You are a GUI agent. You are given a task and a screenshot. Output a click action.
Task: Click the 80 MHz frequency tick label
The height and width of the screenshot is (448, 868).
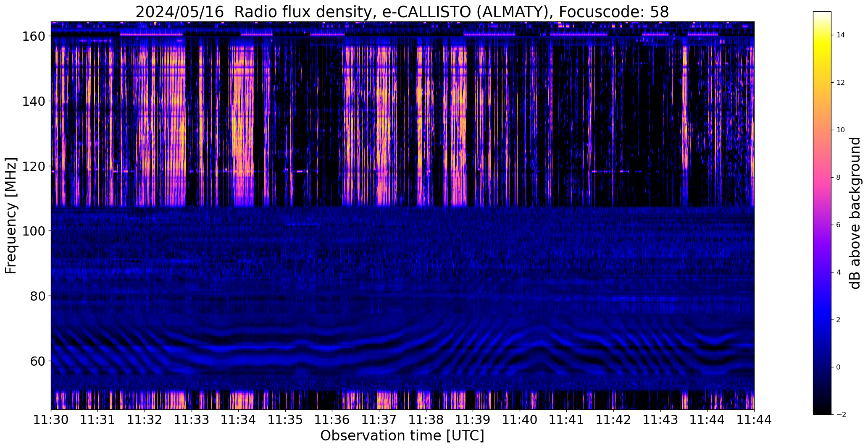[x=38, y=296]
